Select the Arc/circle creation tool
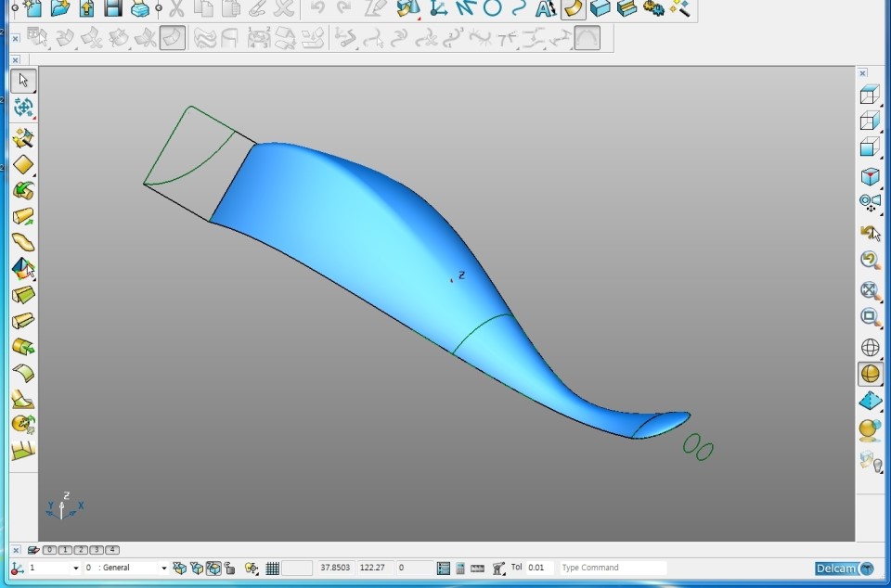The image size is (891, 588). coord(492,8)
